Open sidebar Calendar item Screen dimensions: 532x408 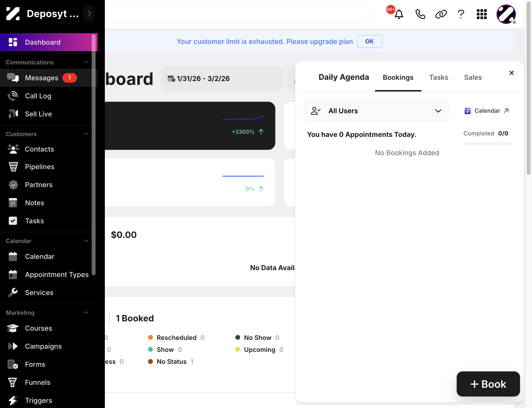(49, 256)
